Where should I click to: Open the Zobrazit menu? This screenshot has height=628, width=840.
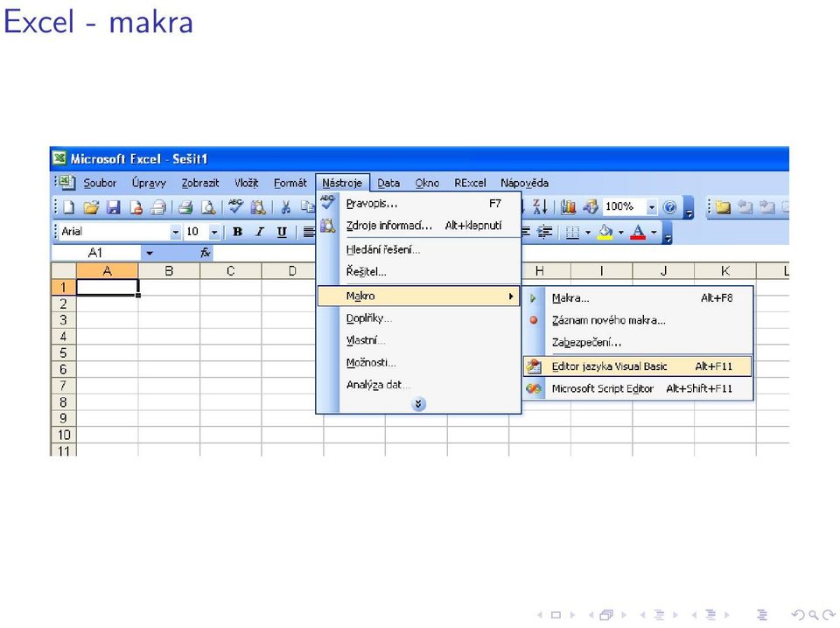[200, 183]
